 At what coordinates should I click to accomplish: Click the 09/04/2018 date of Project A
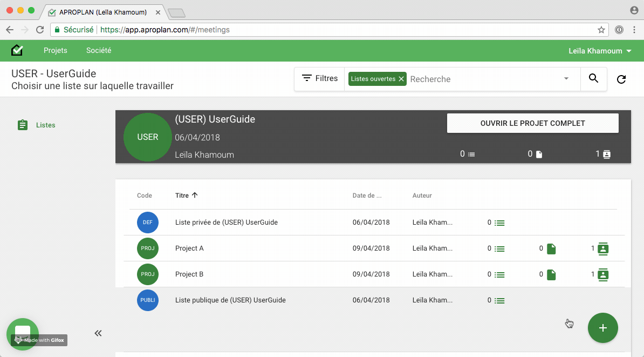point(371,248)
